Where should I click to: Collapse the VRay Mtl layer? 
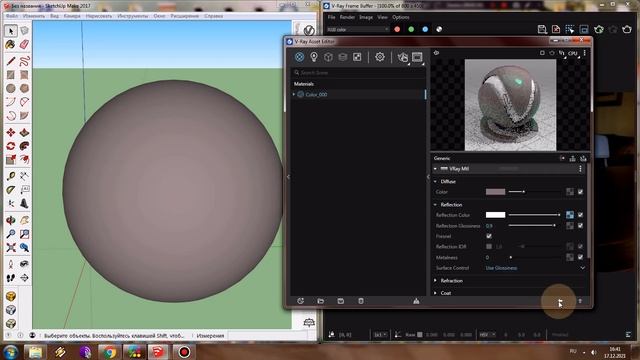click(x=435, y=169)
